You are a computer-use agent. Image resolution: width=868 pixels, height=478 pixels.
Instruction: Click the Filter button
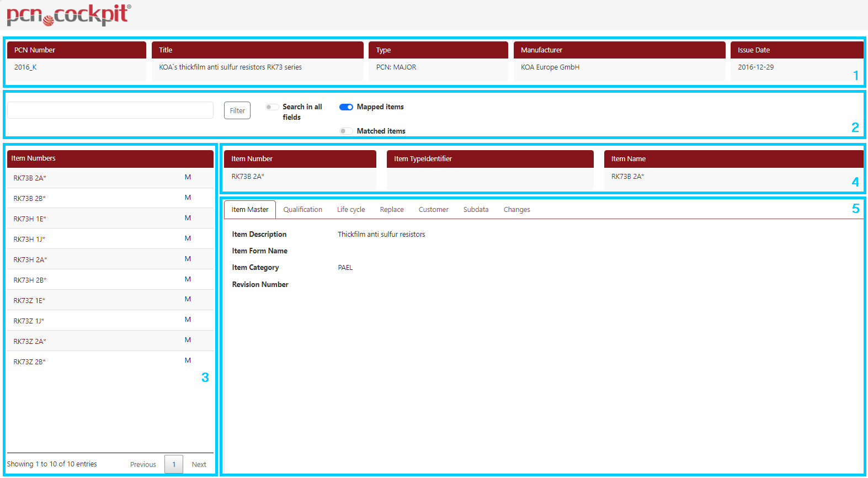237,110
